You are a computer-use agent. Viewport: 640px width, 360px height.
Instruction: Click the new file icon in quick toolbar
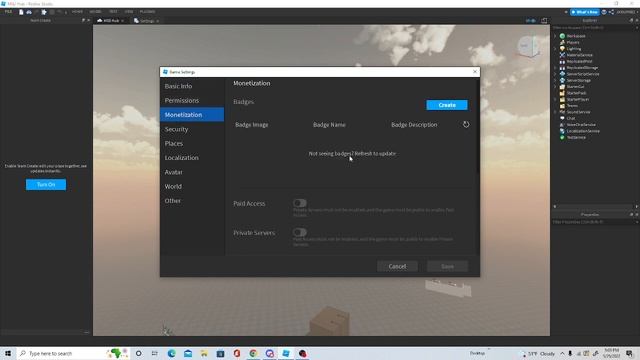[21, 12]
